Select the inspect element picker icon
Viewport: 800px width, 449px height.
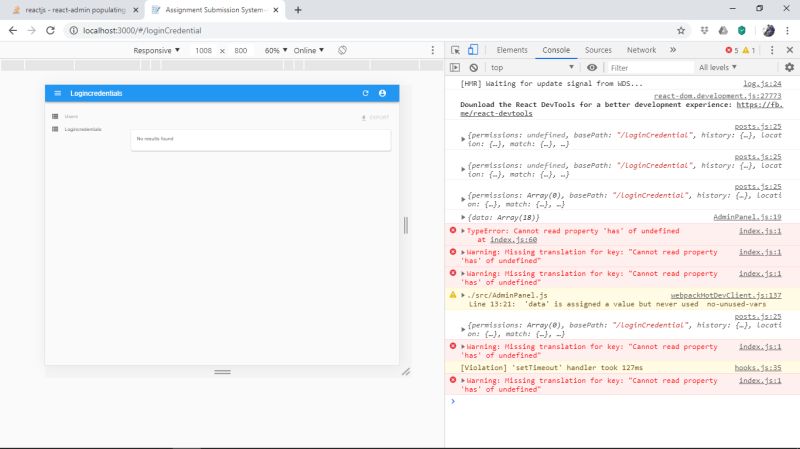tap(456, 50)
